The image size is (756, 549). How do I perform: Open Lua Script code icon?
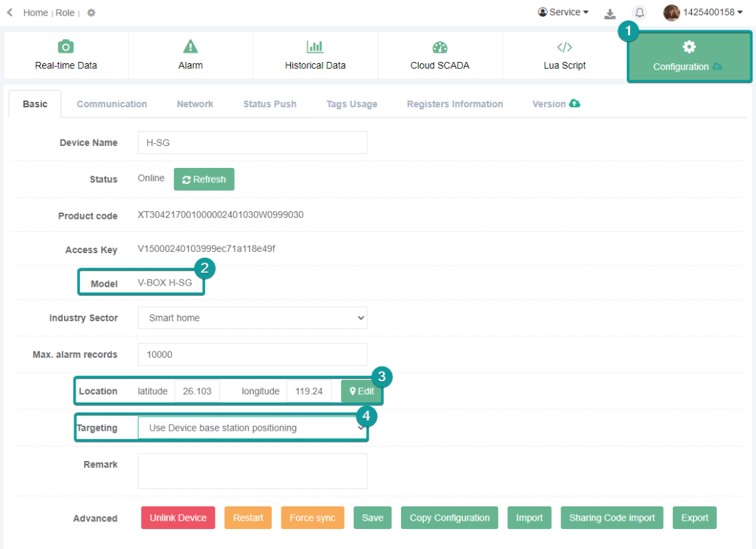(x=564, y=47)
